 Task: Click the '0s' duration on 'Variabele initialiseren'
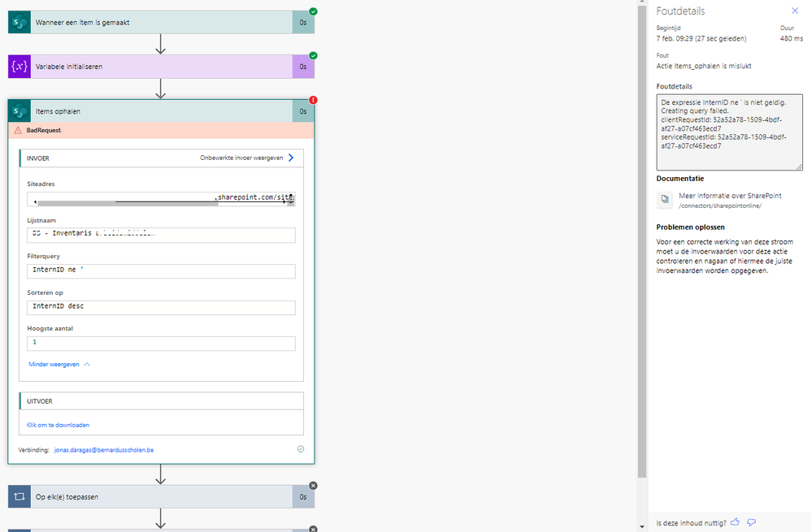[x=303, y=67]
